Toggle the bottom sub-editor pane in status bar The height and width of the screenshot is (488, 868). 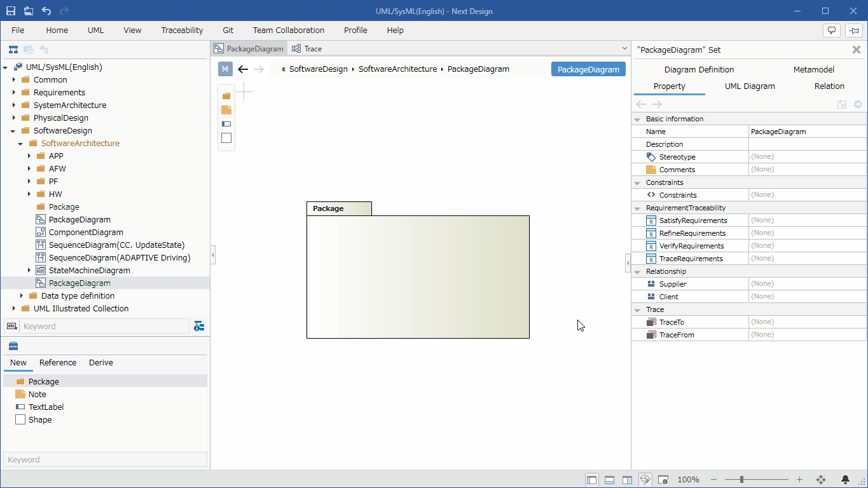(x=609, y=480)
